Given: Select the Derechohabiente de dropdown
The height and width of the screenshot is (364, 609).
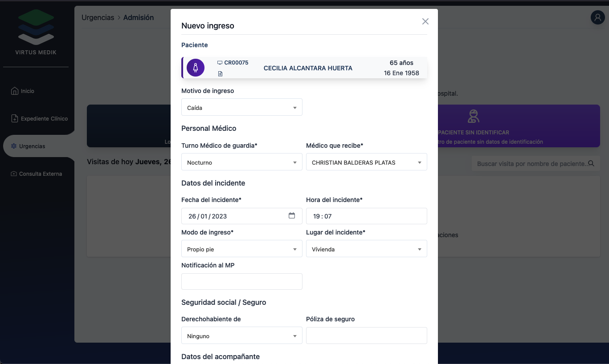Looking at the screenshot, I should click(241, 336).
